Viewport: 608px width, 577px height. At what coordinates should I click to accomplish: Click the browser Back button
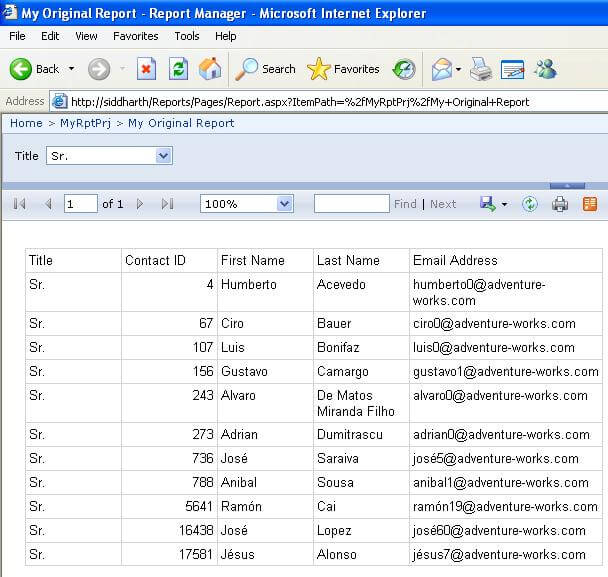click(x=34, y=69)
